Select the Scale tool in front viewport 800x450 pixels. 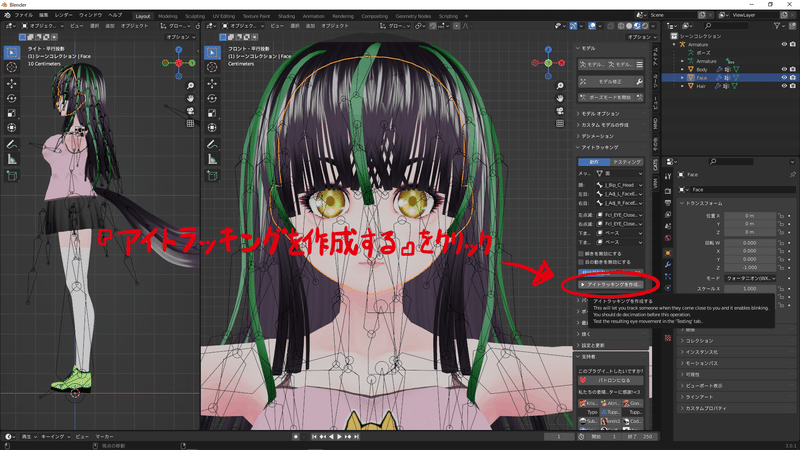click(x=212, y=113)
